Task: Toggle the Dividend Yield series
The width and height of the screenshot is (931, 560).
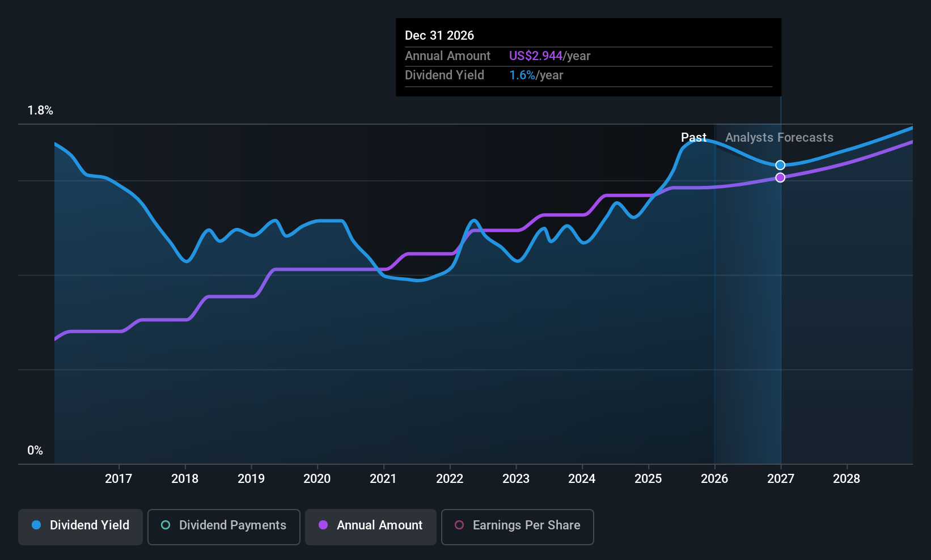Action: pos(81,527)
